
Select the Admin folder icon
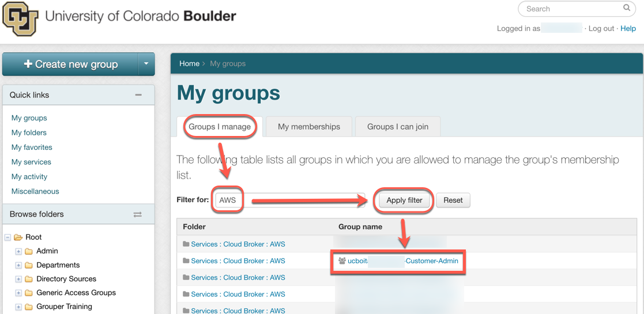coord(28,251)
